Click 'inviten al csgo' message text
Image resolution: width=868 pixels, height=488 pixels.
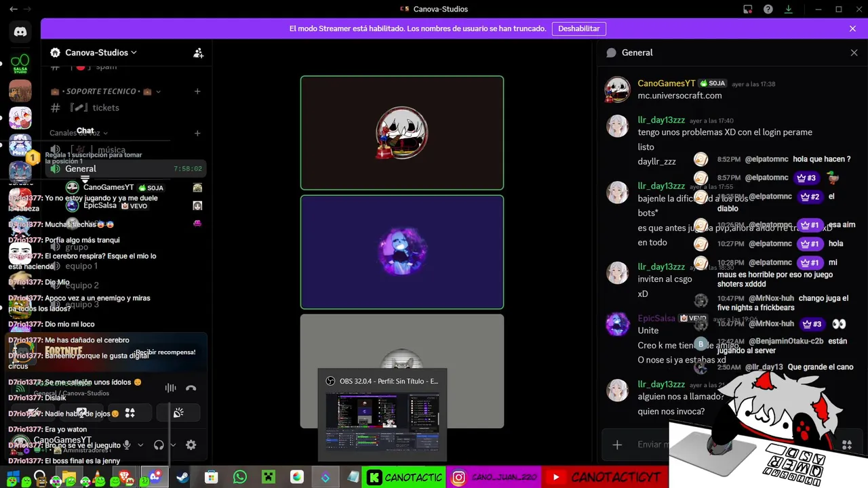tap(665, 279)
